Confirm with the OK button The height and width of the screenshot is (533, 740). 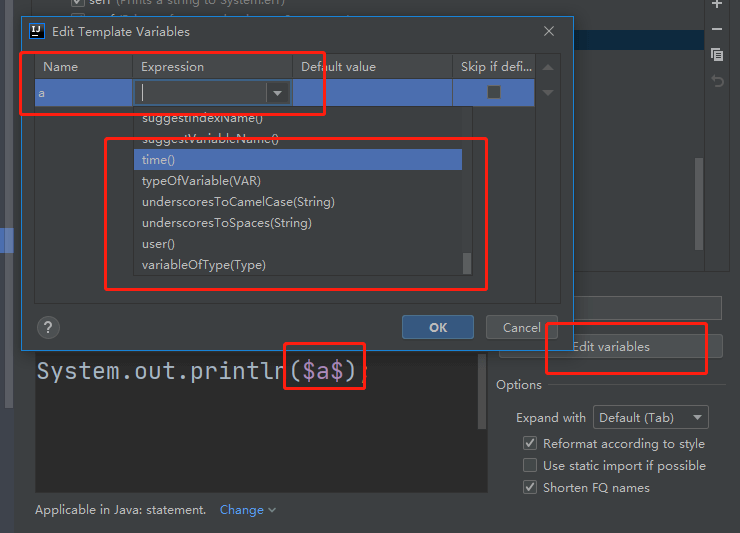tap(437, 327)
